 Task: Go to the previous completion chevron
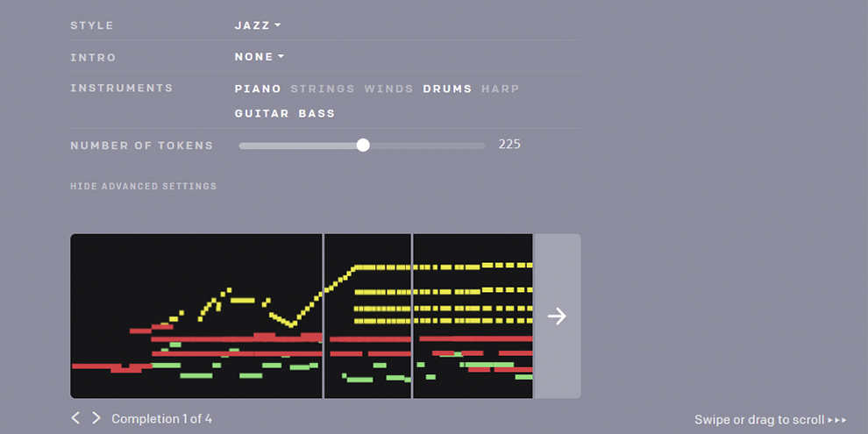(75, 418)
